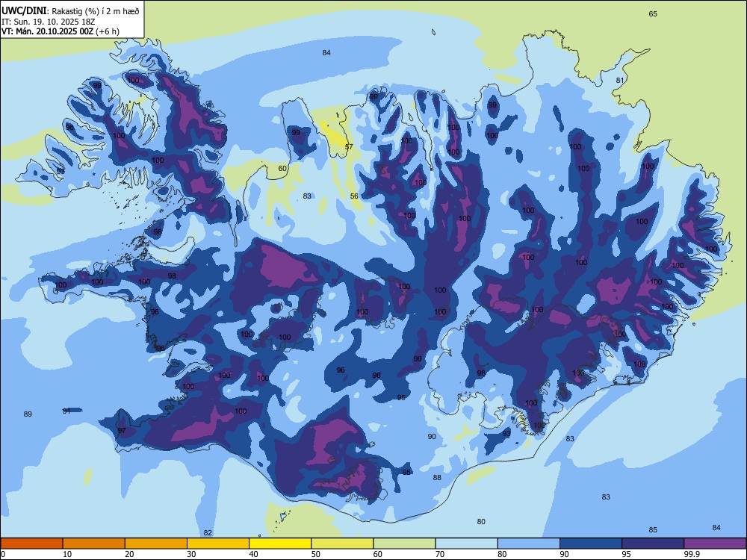Click the legend tick label '30'
Image resolution: width=747 pixels, height=560 pixels.
(x=191, y=554)
